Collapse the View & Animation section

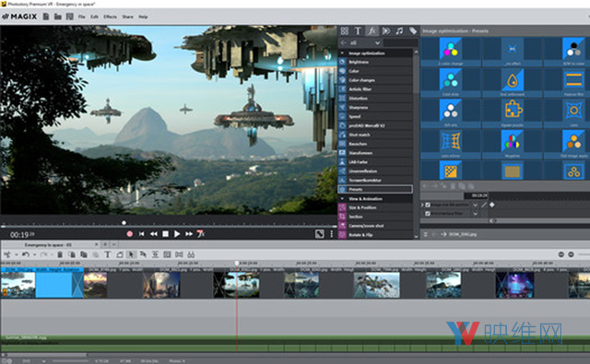342,198
